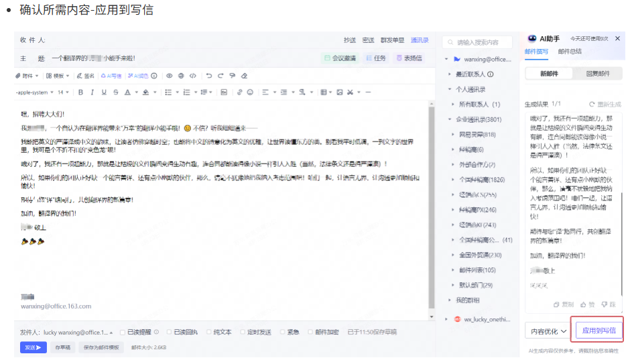
Task: Expand the 我的群组 node
Action: click(450, 300)
